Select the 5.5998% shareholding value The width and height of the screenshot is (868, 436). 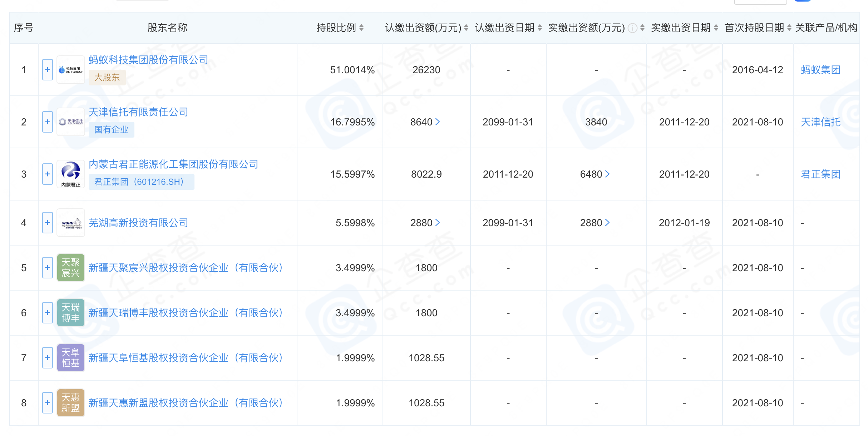pos(355,223)
